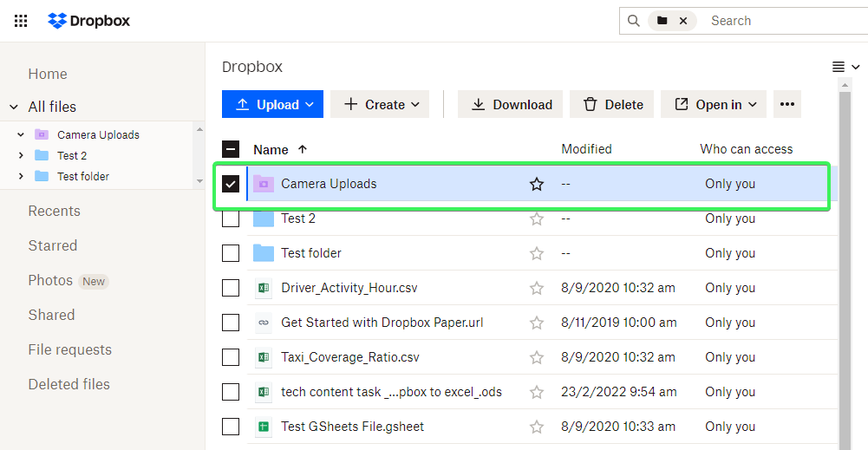
Task: Click the sidebar tree scroll down arrow
Action: [x=199, y=181]
